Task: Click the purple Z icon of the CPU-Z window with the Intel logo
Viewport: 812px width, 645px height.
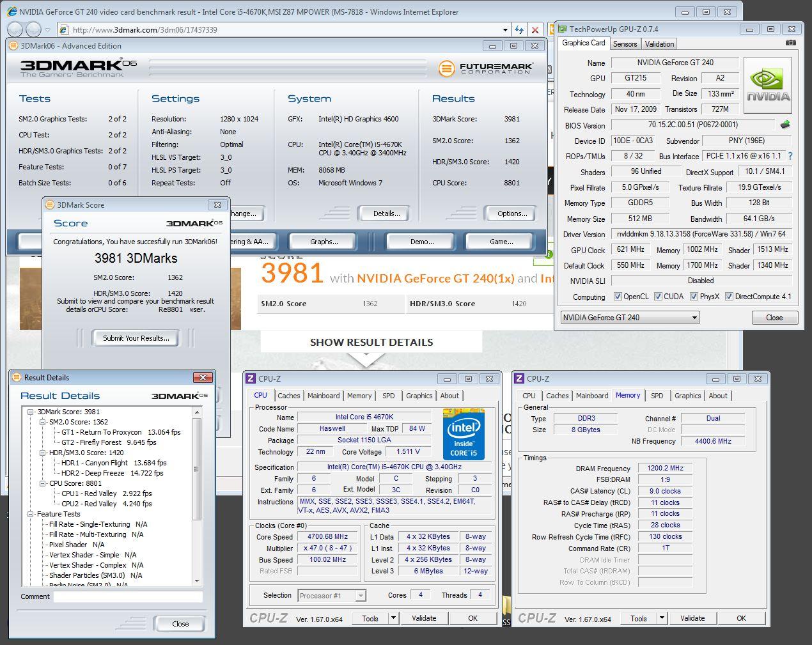Action: tap(251, 378)
